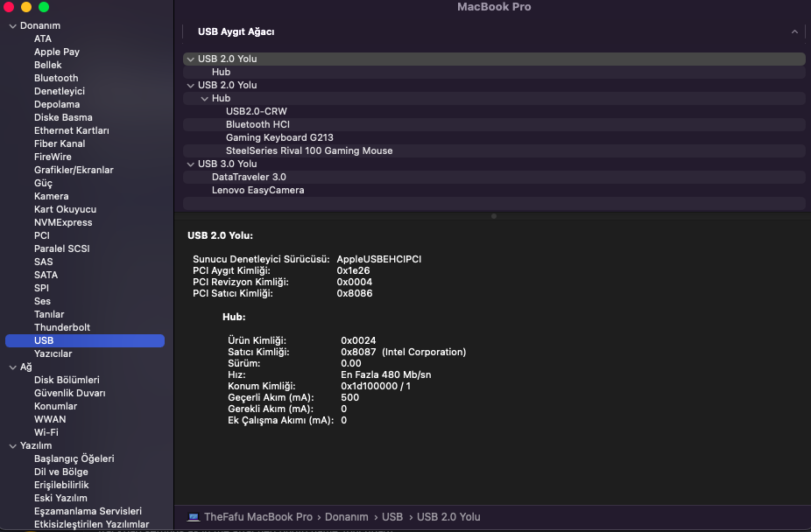Select Gaming Keyboard G213 device
811x532 pixels.
(x=279, y=137)
